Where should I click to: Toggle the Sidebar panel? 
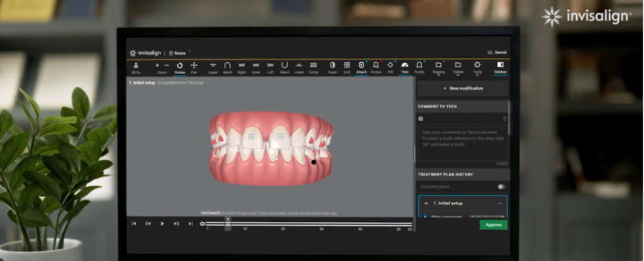point(500,67)
